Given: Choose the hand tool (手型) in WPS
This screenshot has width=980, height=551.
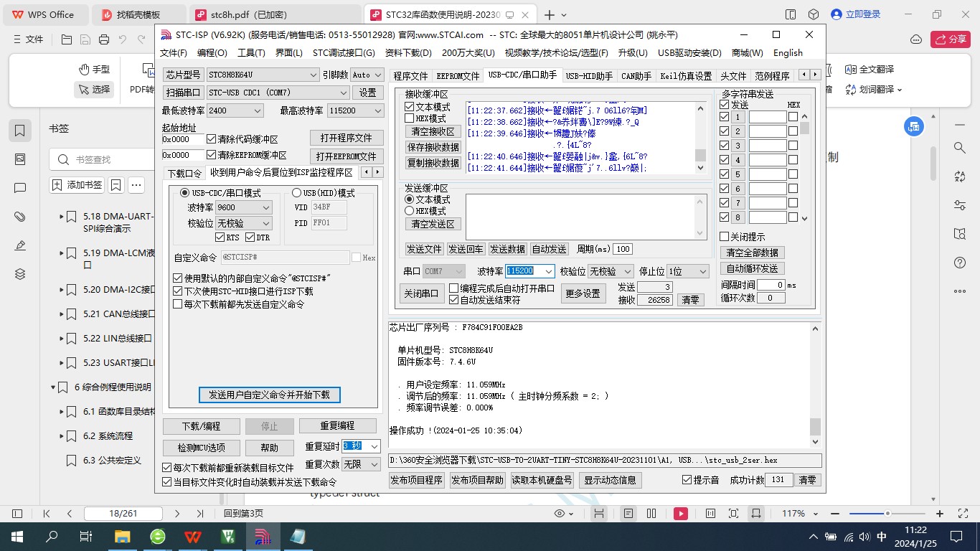Looking at the screenshot, I should 95,69.
